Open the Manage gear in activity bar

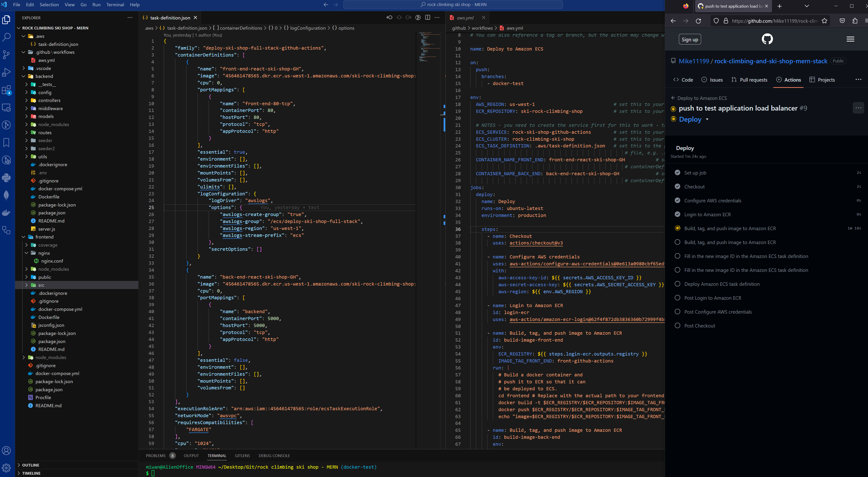[6, 468]
